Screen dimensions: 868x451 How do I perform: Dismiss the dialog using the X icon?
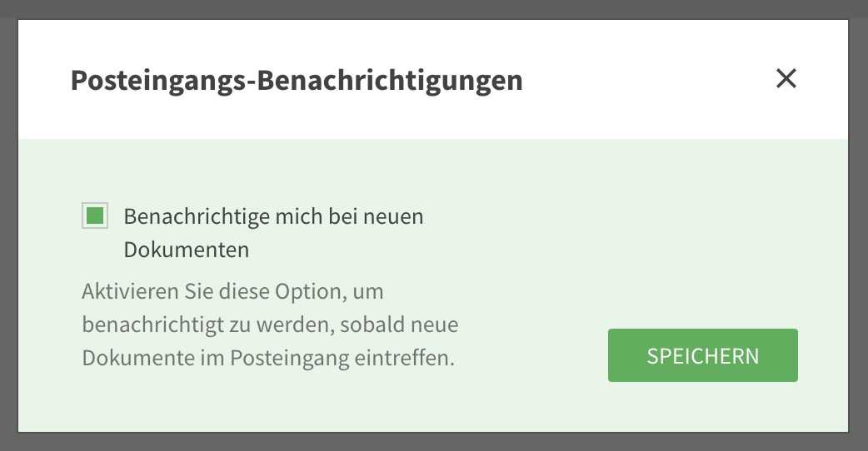coord(786,79)
